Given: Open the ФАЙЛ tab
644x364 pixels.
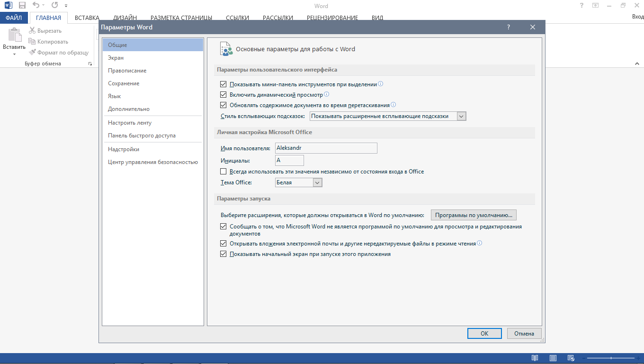Looking at the screenshot, I should coord(14,18).
